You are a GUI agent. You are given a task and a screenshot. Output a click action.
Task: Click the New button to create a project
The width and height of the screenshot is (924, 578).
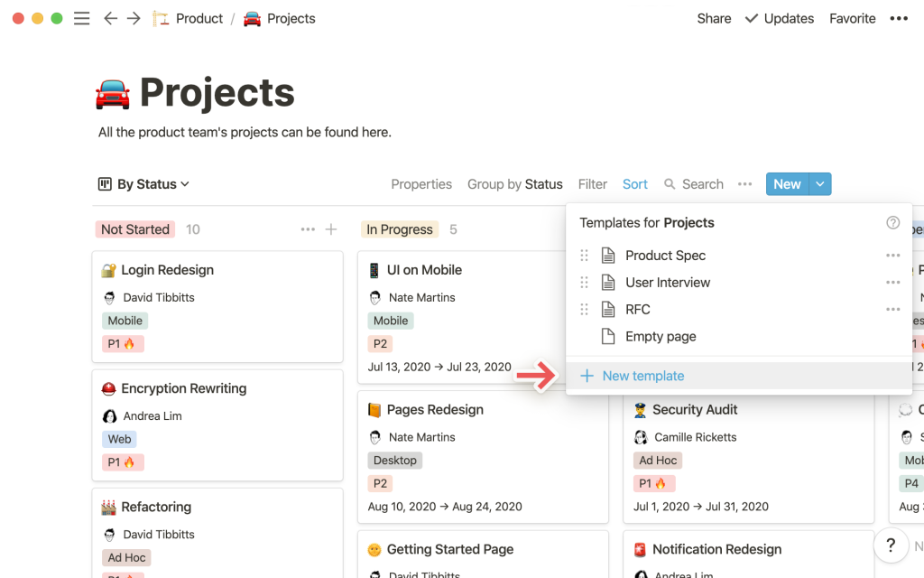[x=786, y=183]
